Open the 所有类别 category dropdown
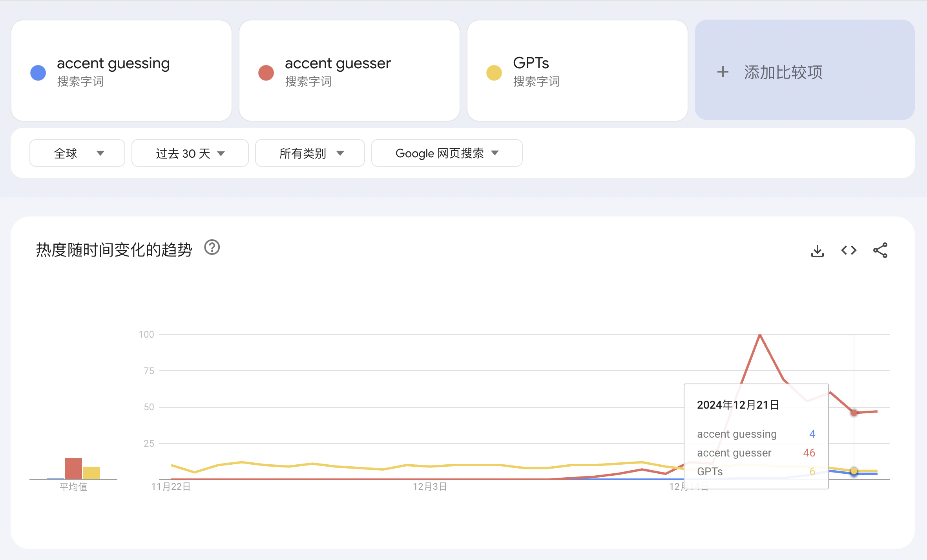The height and width of the screenshot is (560, 927). click(x=310, y=153)
